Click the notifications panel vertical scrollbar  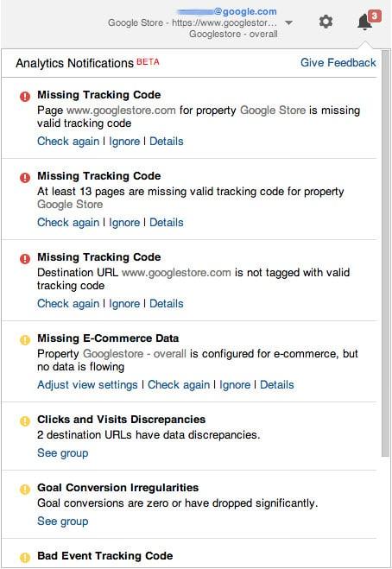(x=385, y=254)
